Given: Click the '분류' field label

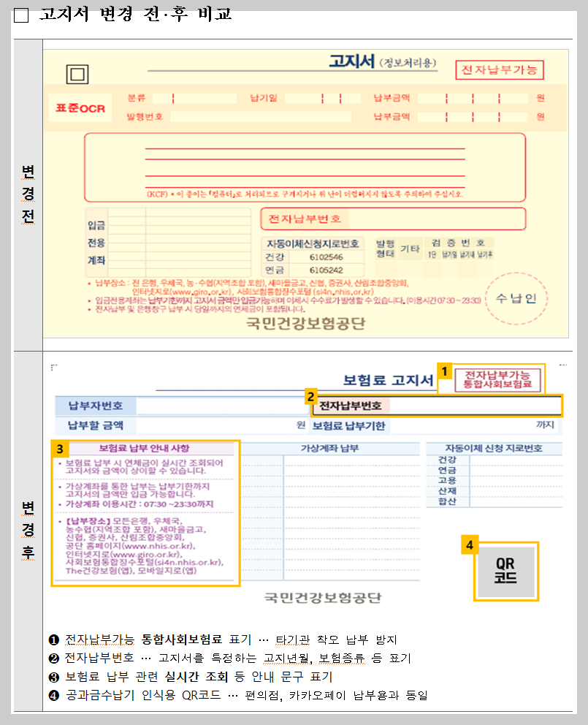Looking at the screenshot, I should point(137,98).
